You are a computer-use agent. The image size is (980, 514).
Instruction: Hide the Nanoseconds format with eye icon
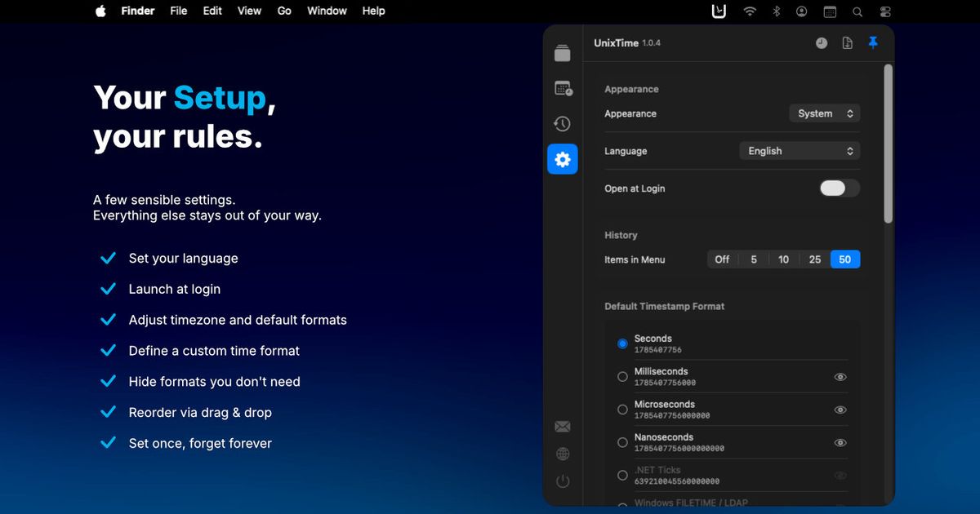[x=840, y=442]
